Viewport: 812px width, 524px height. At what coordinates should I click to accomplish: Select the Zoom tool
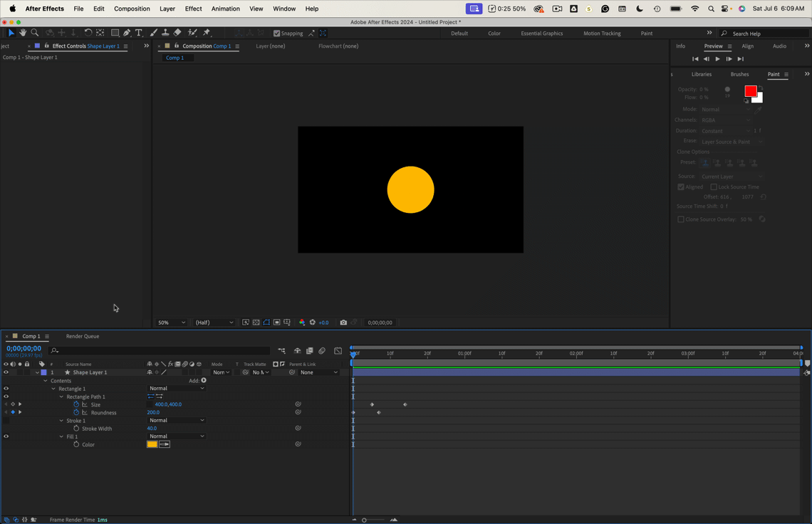click(x=33, y=32)
